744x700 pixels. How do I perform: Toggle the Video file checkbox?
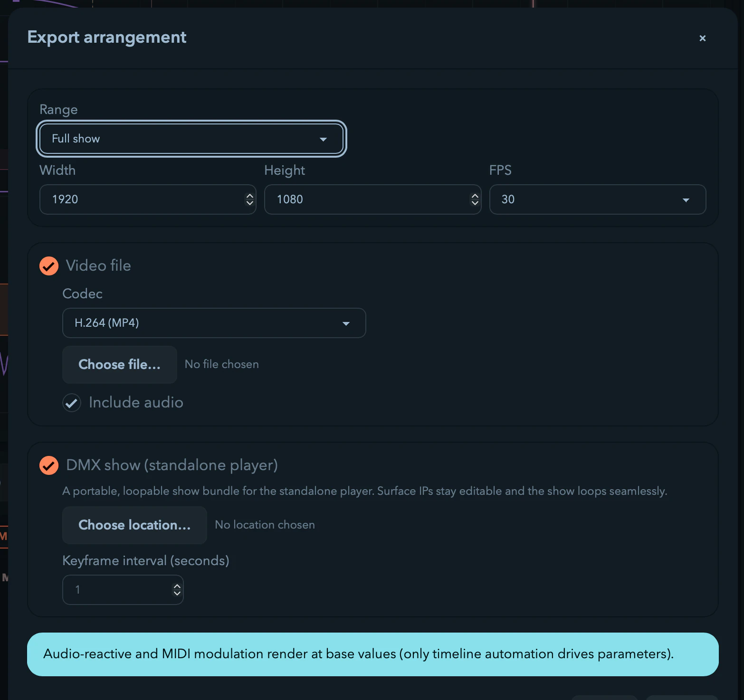[49, 266]
